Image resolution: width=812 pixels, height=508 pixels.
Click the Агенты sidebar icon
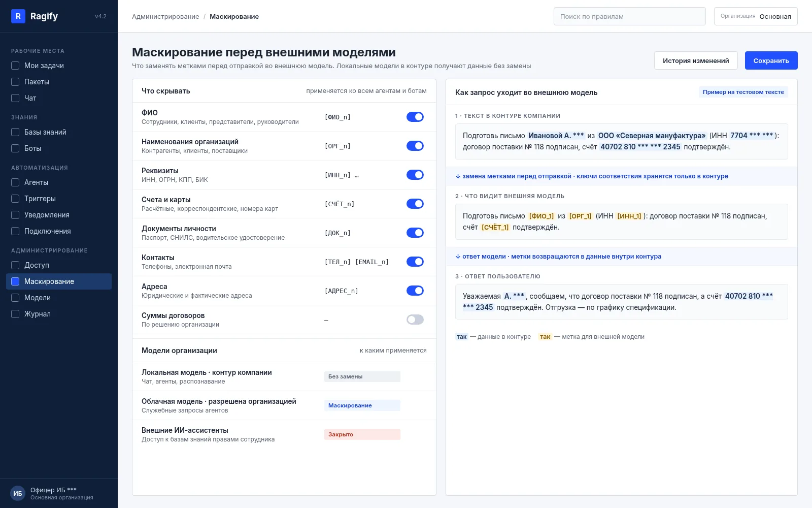(15, 182)
